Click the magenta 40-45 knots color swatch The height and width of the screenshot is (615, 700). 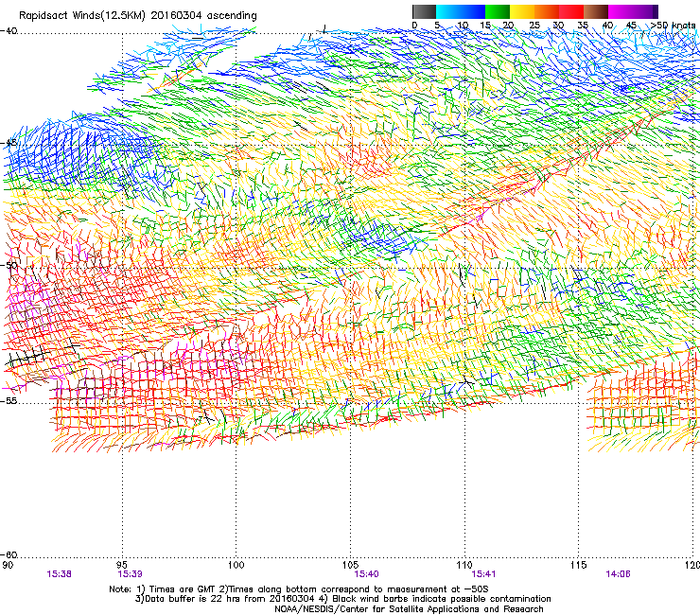(x=621, y=11)
